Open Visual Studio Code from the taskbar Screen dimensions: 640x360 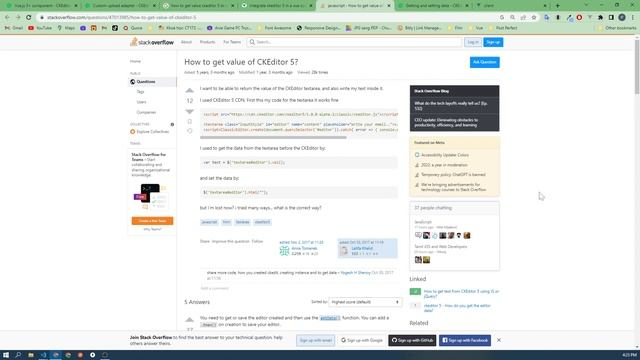point(43,355)
